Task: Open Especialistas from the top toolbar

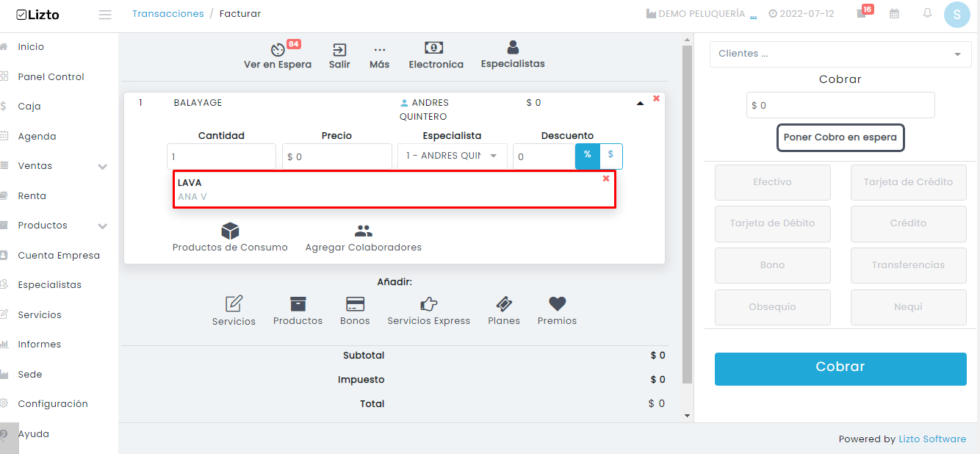Action: click(x=513, y=48)
